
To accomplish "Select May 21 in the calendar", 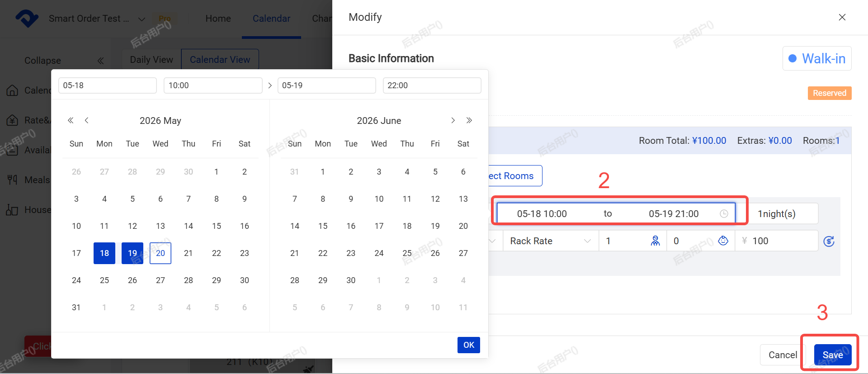I will point(189,253).
